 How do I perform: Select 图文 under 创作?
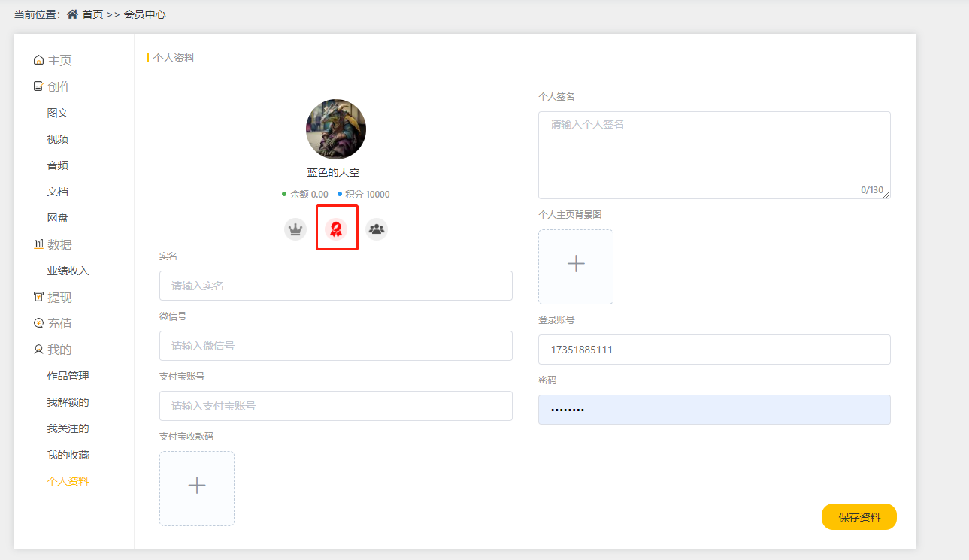coord(58,114)
